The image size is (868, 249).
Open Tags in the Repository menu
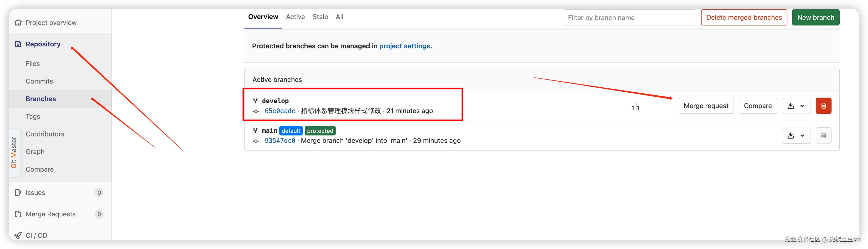coord(33,116)
